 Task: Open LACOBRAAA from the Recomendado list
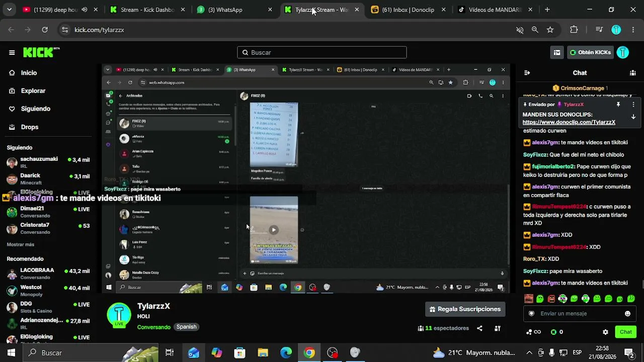click(x=48, y=274)
